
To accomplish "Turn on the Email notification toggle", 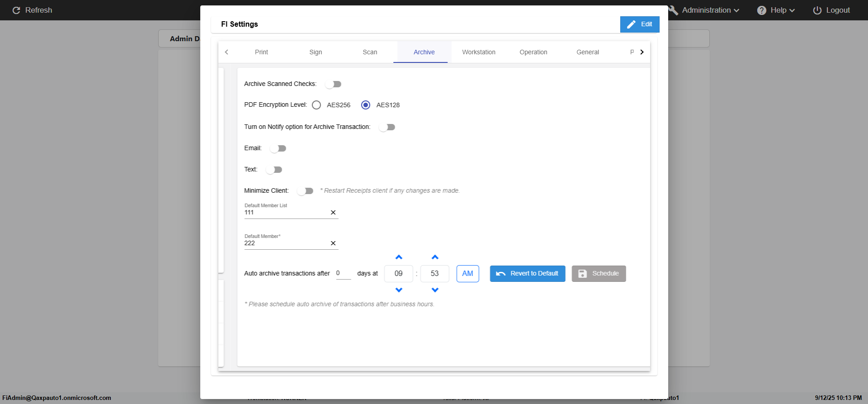I will [x=278, y=148].
